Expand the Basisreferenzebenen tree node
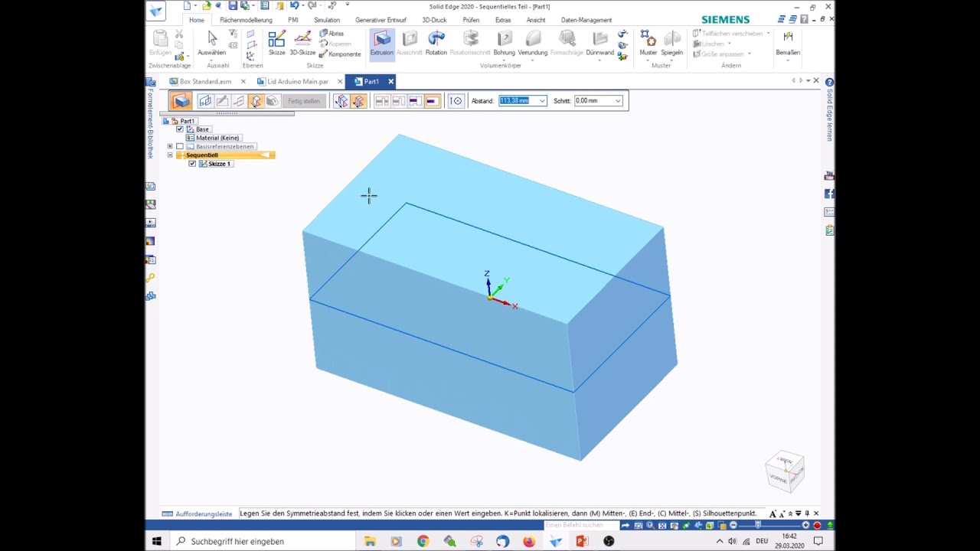The image size is (980, 551). click(x=170, y=146)
